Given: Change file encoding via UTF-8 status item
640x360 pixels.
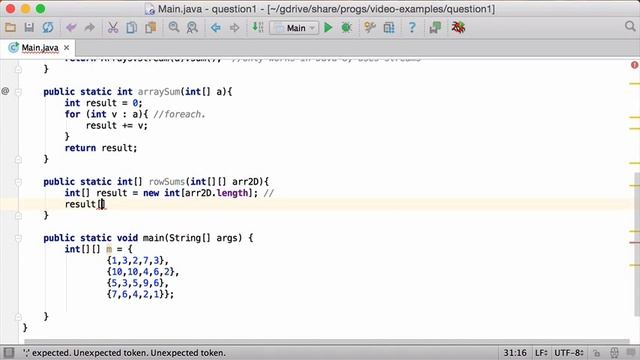Looking at the screenshot, I should tap(568, 353).
